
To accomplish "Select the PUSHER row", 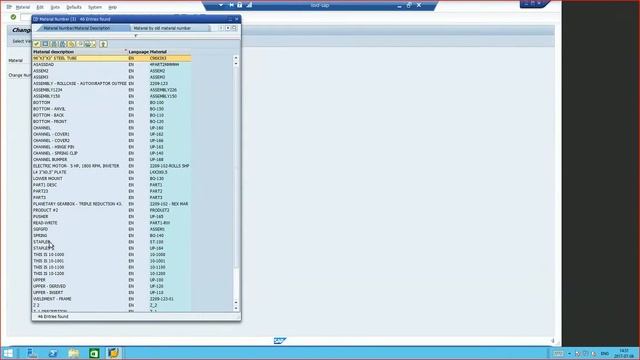I will tap(112, 216).
